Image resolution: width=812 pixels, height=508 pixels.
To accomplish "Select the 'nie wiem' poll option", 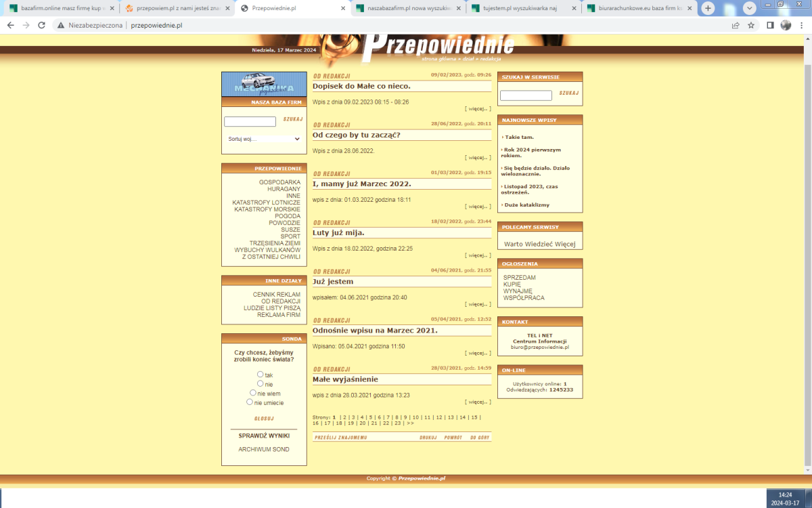I will click(253, 393).
